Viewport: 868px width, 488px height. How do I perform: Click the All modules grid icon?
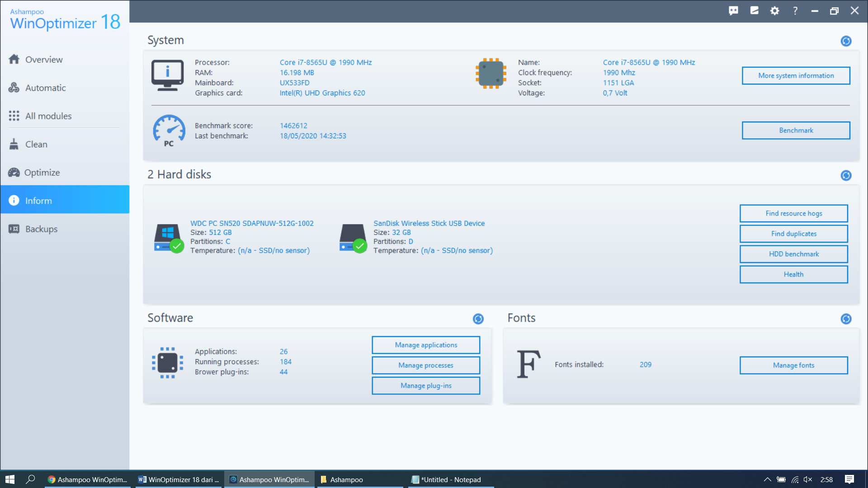(14, 116)
